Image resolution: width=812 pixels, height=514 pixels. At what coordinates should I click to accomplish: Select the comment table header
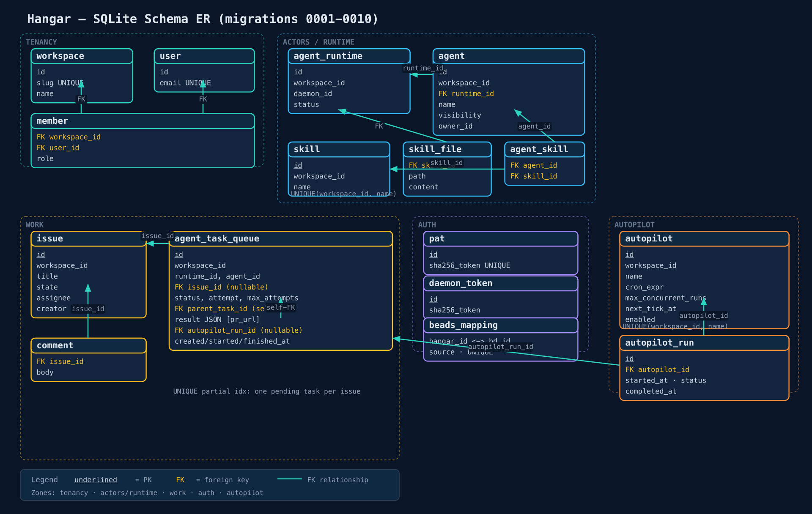tap(88, 345)
